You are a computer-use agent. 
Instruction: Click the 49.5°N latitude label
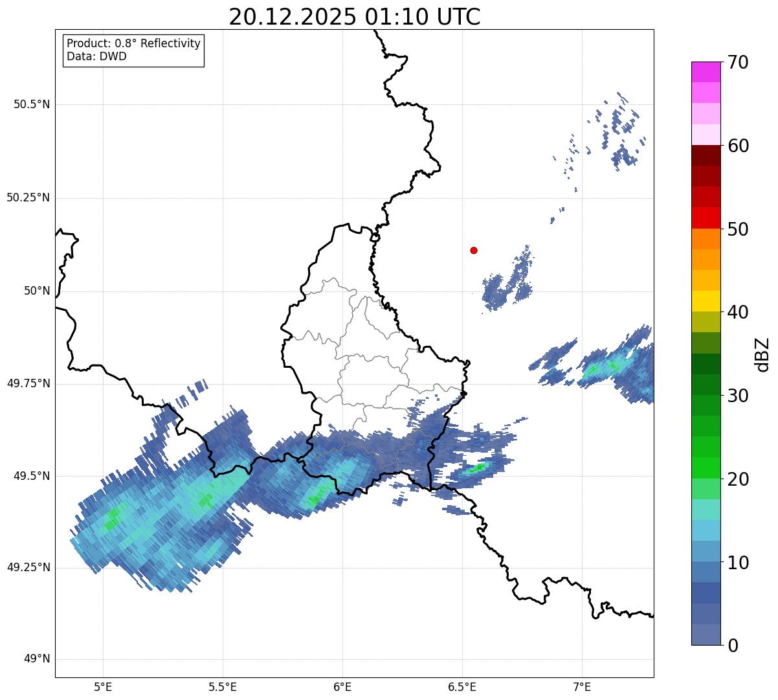32,476
